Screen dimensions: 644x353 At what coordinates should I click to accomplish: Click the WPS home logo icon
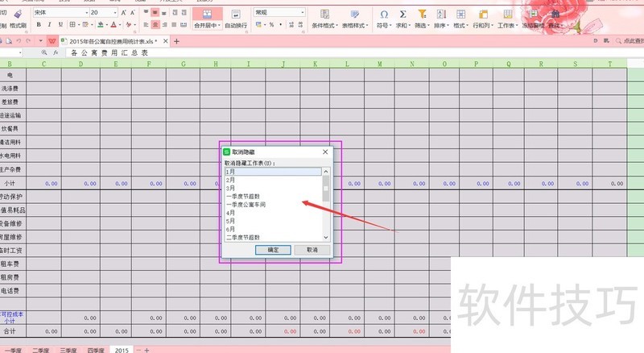point(52,41)
